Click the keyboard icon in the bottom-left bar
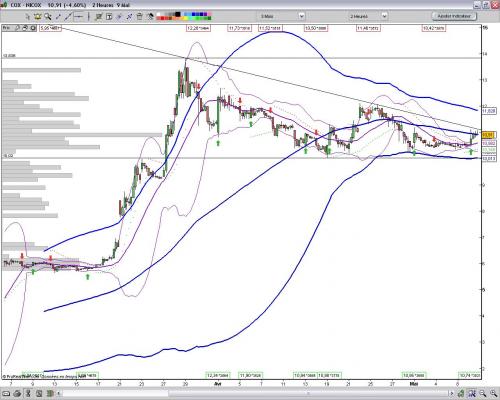This screenshot has width=500, height=400. (x=6, y=394)
